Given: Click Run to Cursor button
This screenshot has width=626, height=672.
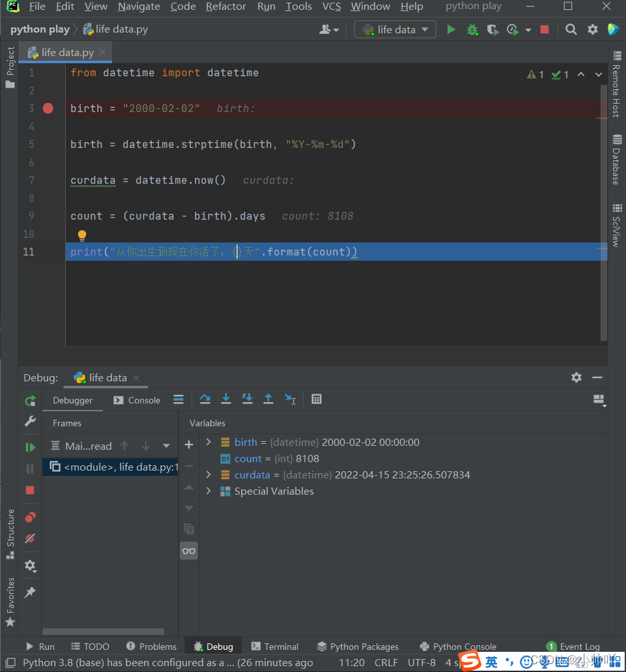Looking at the screenshot, I should [x=290, y=400].
